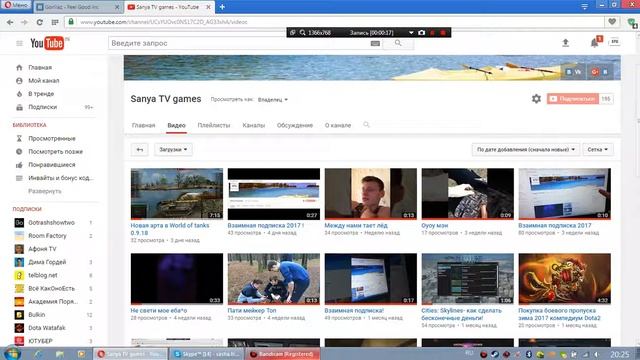This screenshot has width=640, height=360.
Task: Switch to the Gorillaz Feel Good Inc browser tab
Action: tap(78, 7)
